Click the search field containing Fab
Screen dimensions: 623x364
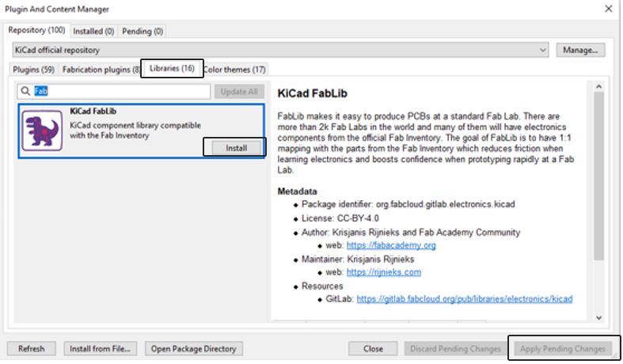[123, 92]
